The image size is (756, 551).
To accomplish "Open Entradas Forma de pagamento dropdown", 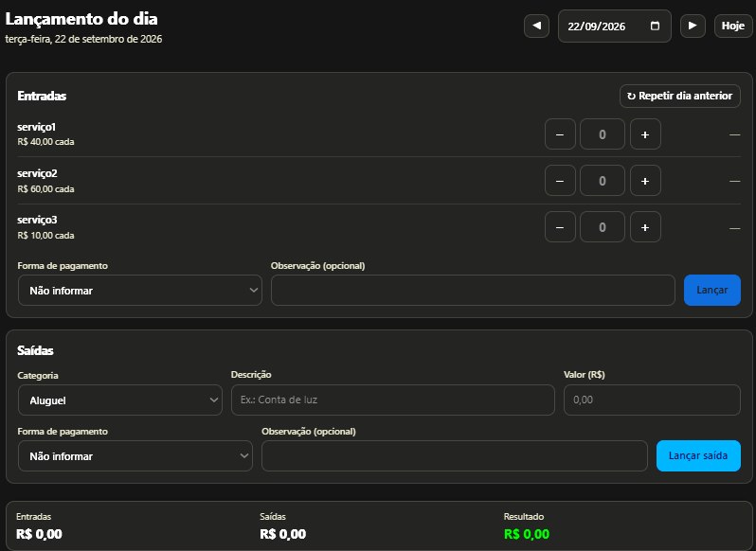I will point(140,291).
